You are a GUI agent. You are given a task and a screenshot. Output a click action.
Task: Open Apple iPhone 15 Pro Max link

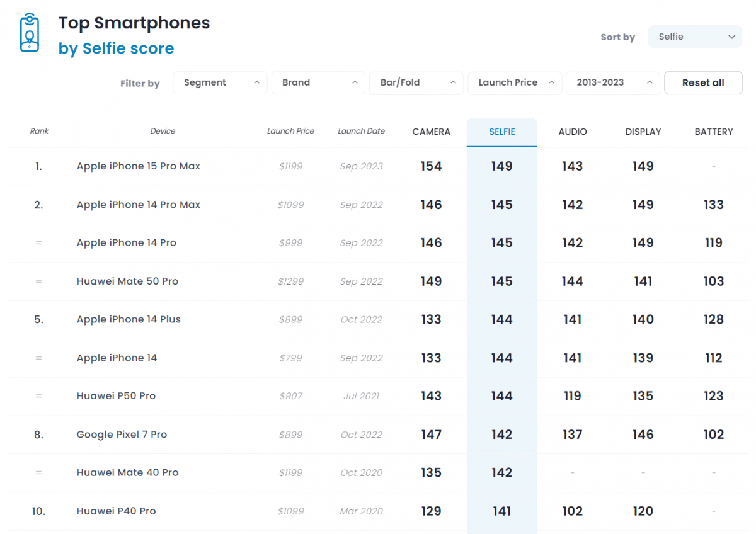tap(139, 166)
